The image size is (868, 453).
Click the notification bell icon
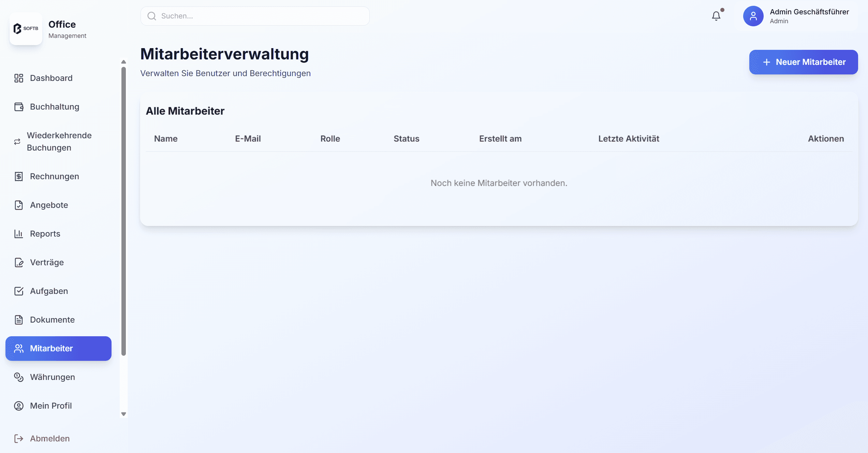point(716,16)
